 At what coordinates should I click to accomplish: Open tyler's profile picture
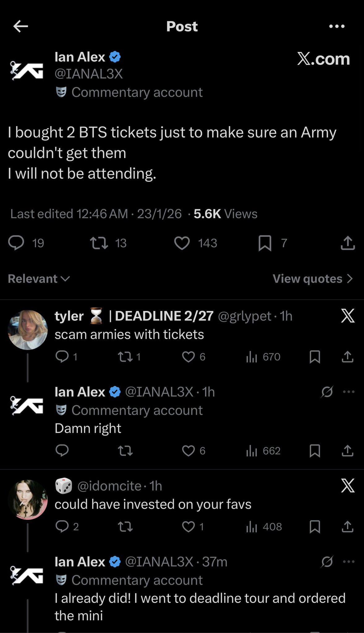pos(28,330)
